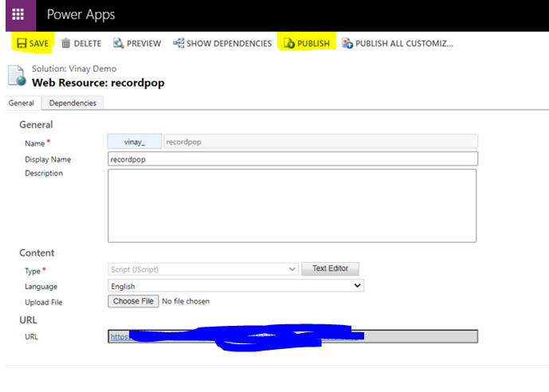Click the Save floppy disk icon
The height and width of the screenshot is (392, 549).
point(22,43)
